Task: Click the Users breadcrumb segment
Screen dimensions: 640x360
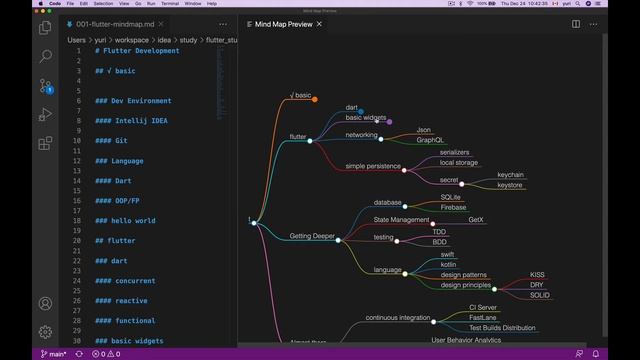Action: click(76, 40)
